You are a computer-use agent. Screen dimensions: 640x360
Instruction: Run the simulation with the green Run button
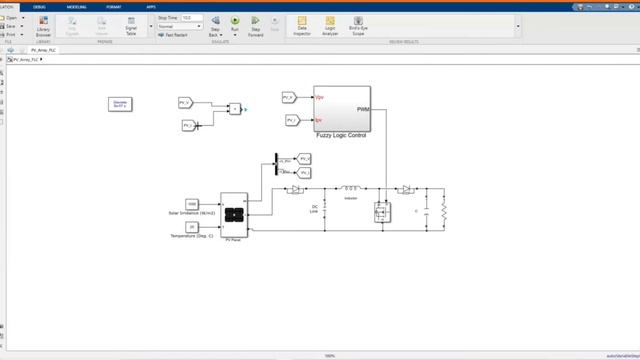point(235,21)
